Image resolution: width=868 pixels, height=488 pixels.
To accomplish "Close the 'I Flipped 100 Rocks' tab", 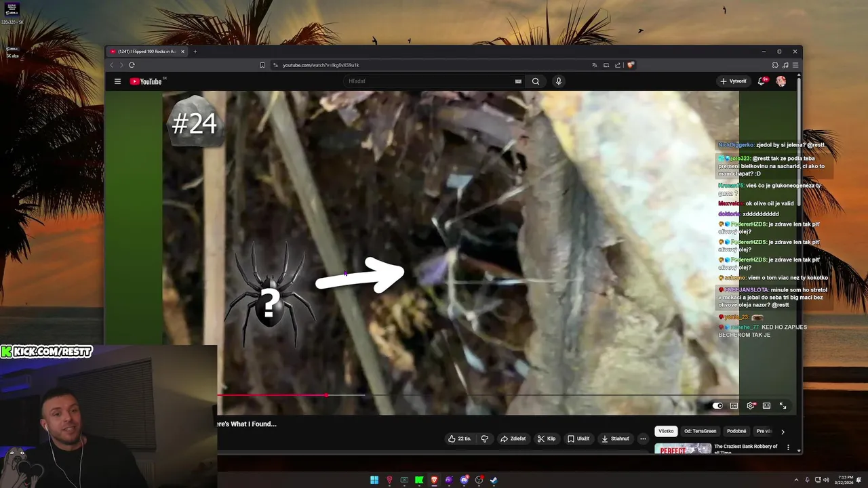I will pyautogui.click(x=182, y=52).
